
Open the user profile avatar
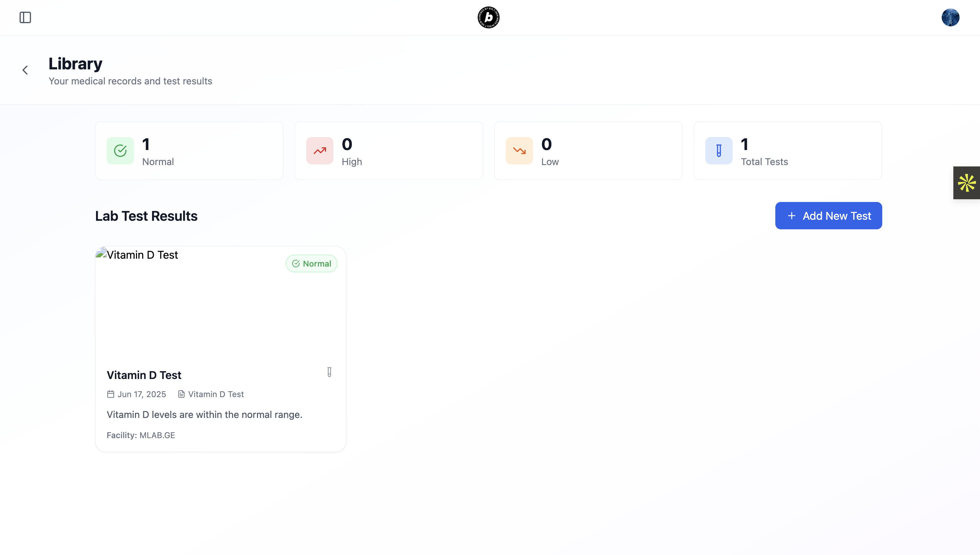950,17
